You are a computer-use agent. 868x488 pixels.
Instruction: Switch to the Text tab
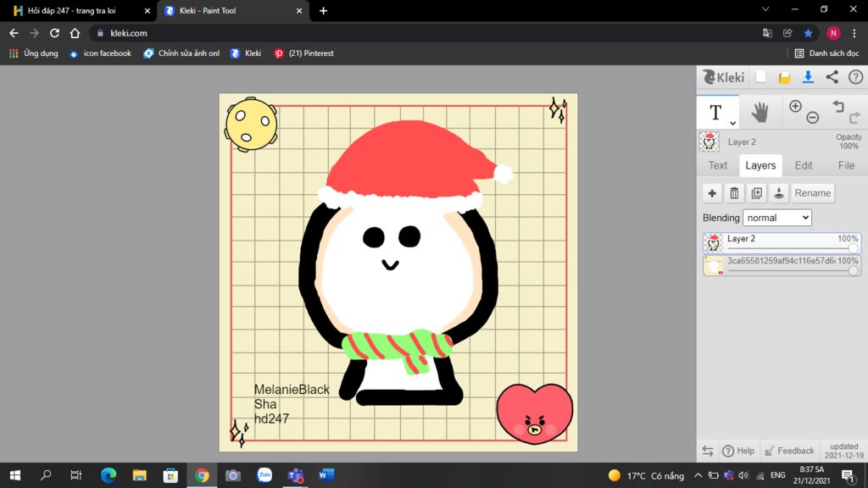718,165
